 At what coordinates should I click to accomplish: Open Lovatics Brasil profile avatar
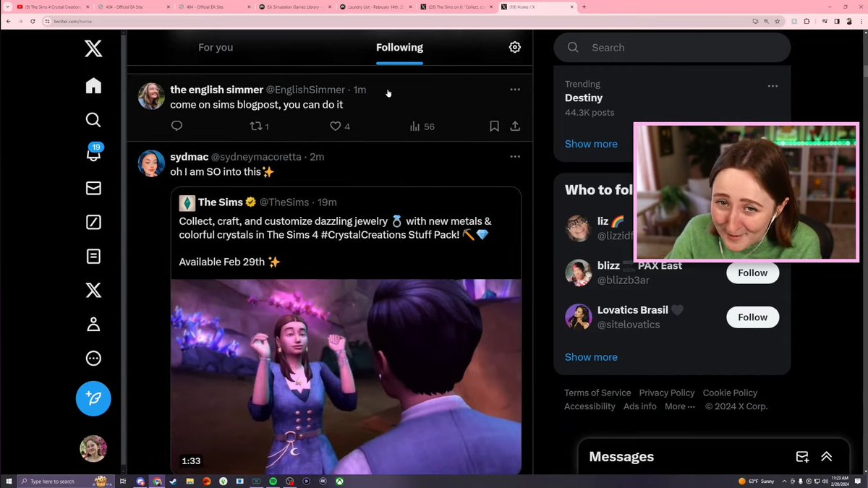(578, 317)
